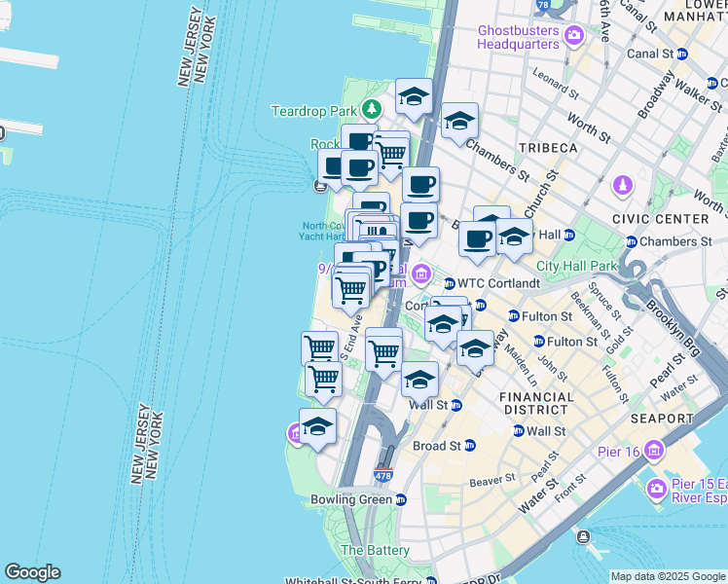This screenshot has height=584, width=728.
Task: Select the purple monument icon in Civic Center
Action: pos(623,186)
